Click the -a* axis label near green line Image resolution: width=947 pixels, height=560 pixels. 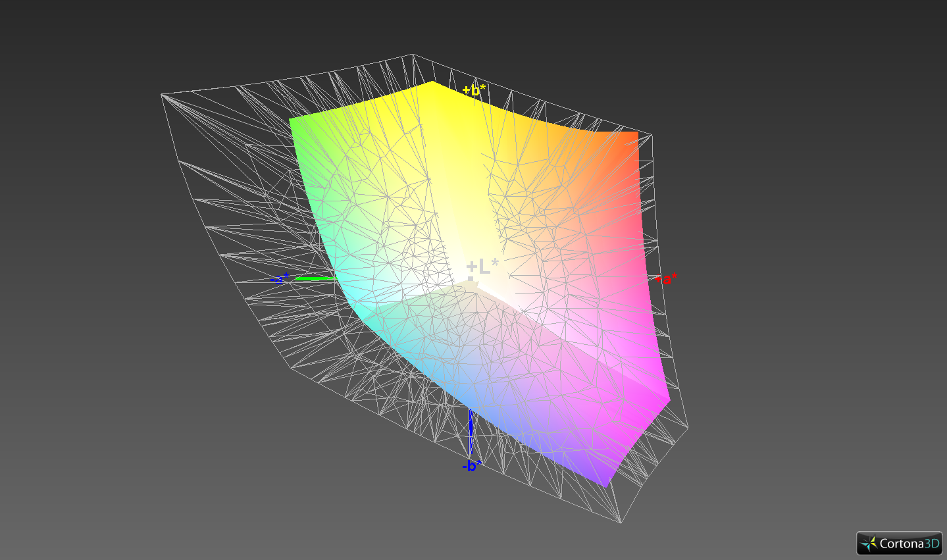pyautogui.click(x=279, y=278)
